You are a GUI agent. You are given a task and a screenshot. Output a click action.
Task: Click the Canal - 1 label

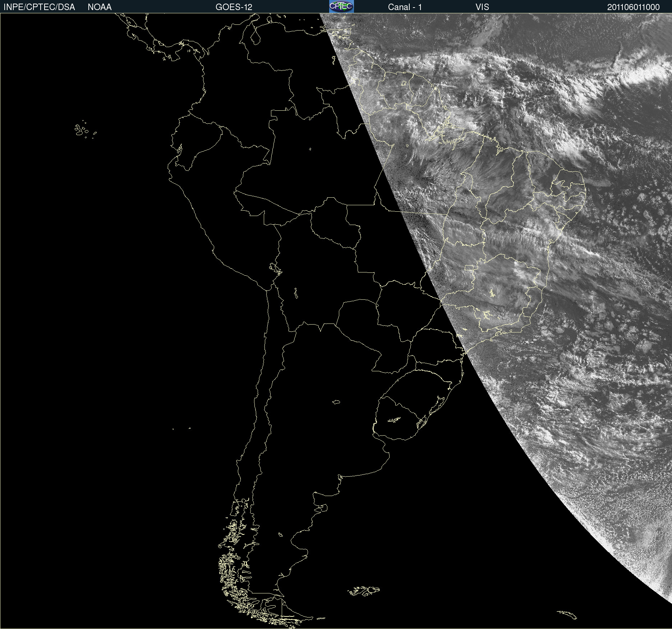pyautogui.click(x=405, y=7)
